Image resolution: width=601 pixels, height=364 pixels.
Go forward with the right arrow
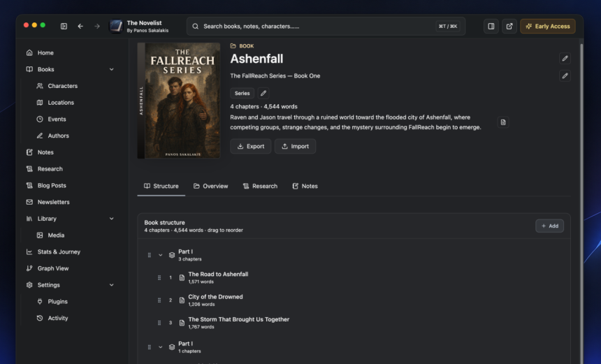(x=97, y=26)
